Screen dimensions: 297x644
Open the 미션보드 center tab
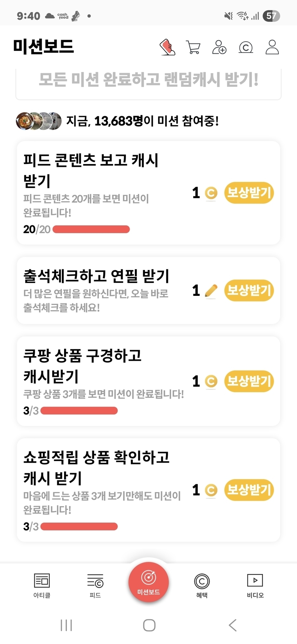(148, 582)
